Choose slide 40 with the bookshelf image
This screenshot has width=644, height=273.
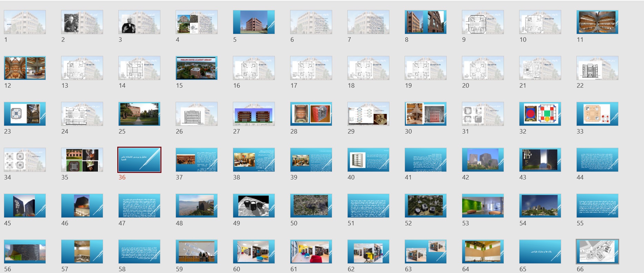click(x=368, y=160)
